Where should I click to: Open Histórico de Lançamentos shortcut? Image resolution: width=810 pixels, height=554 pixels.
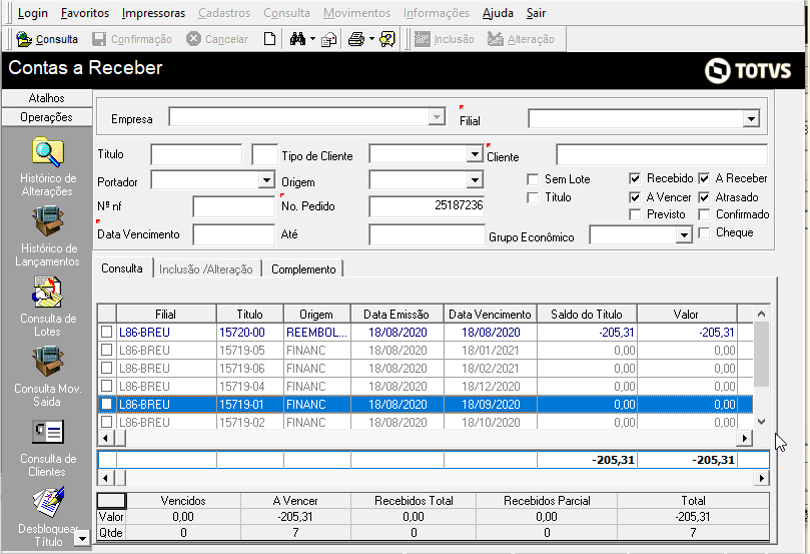click(x=47, y=236)
